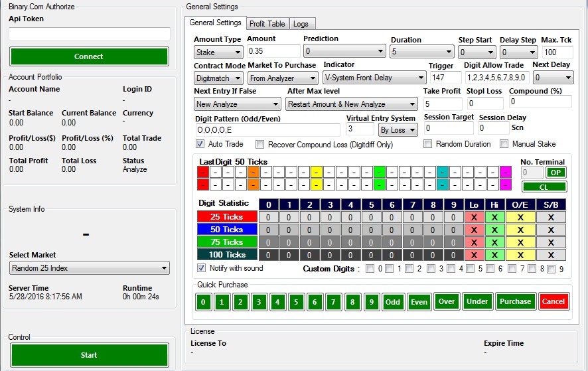Click the Lo column header in Digit Statistic
Viewport: 588px width, 371px height.
tap(474, 205)
